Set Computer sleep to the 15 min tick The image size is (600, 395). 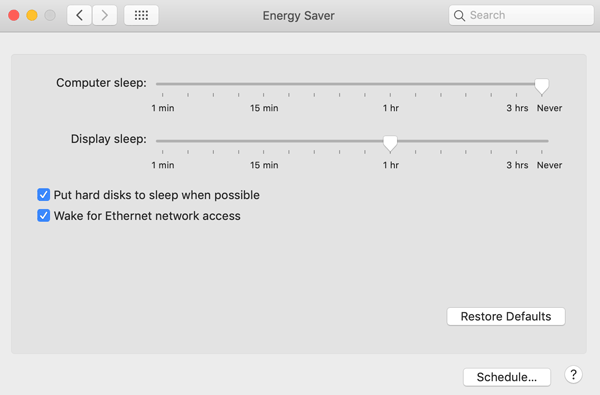[x=264, y=84]
